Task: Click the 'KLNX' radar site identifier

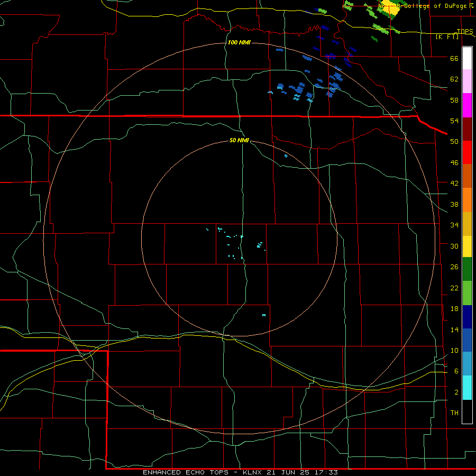Action: pos(253,472)
